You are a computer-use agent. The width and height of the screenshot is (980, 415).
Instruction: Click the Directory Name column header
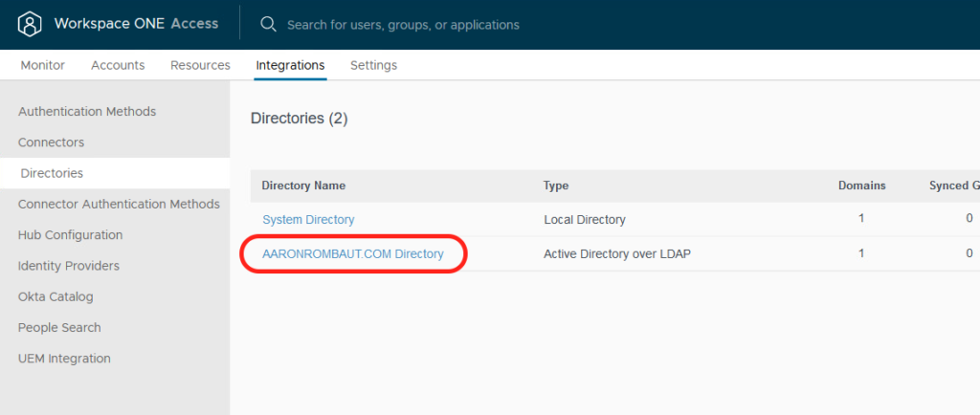(303, 186)
